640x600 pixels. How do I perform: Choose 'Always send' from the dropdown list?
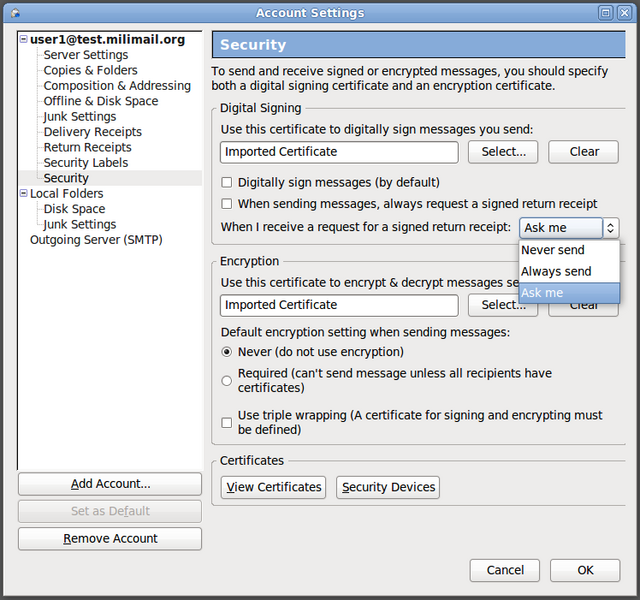click(x=556, y=271)
